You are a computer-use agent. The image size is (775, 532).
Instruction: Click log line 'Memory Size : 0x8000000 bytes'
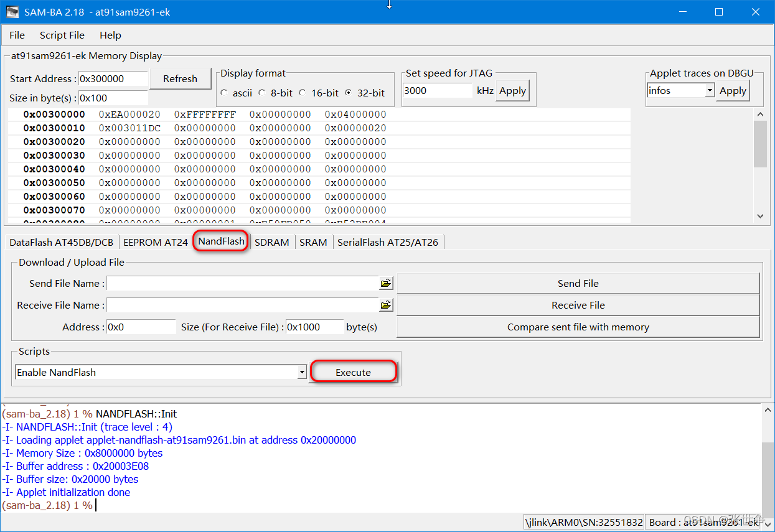click(82, 453)
